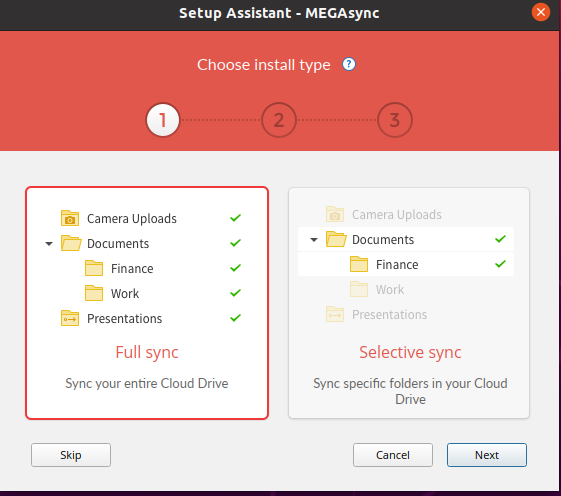Click Documents folder icon in Selective sync panel
The height and width of the screenshot is (496, 561).
coord(336,239)
